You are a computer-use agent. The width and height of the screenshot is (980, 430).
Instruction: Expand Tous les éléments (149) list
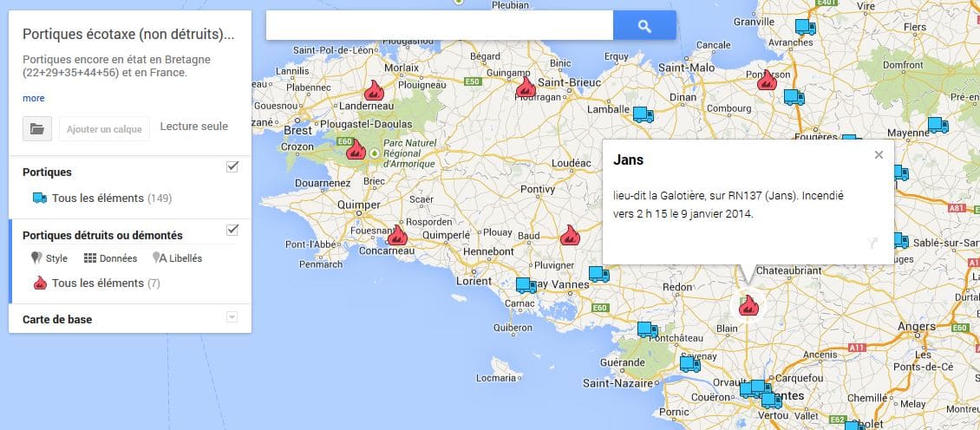coord(111,198)
